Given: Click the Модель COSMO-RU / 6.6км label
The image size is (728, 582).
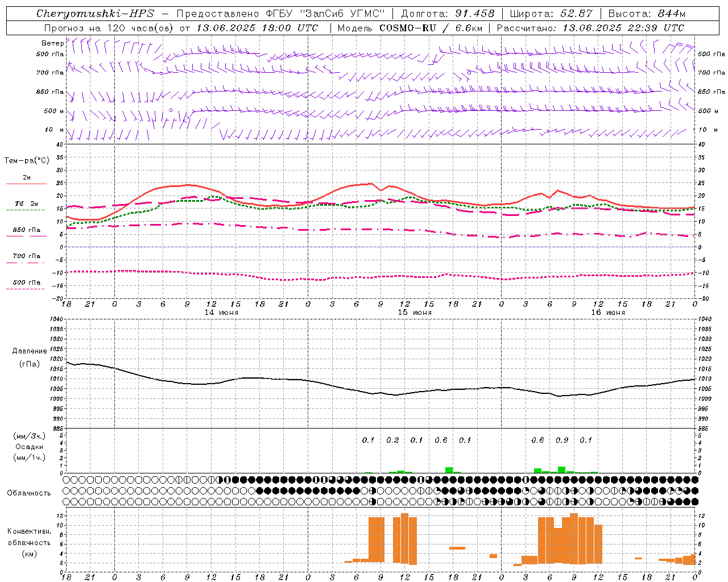Looking at the screenshot, I should click(x=409, y=28).
